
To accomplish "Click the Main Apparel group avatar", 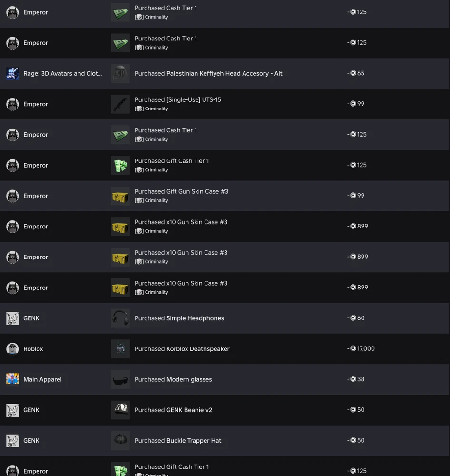I will click(x=12, y=379).
